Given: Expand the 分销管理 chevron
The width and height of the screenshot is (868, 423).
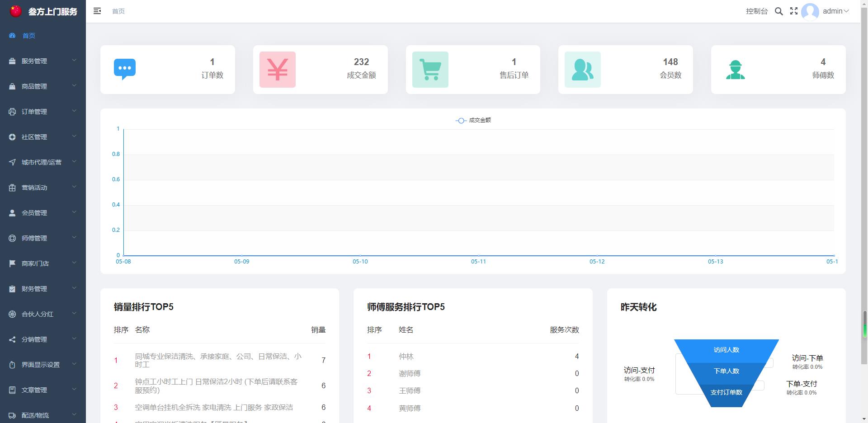Looking at the screenshot, I should click(74, 339).
